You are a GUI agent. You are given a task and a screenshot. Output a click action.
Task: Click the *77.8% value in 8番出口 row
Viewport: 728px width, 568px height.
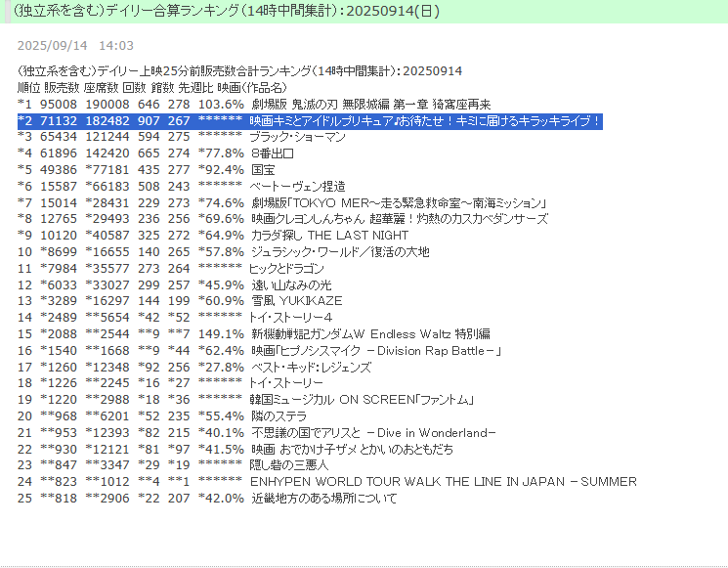221,153
